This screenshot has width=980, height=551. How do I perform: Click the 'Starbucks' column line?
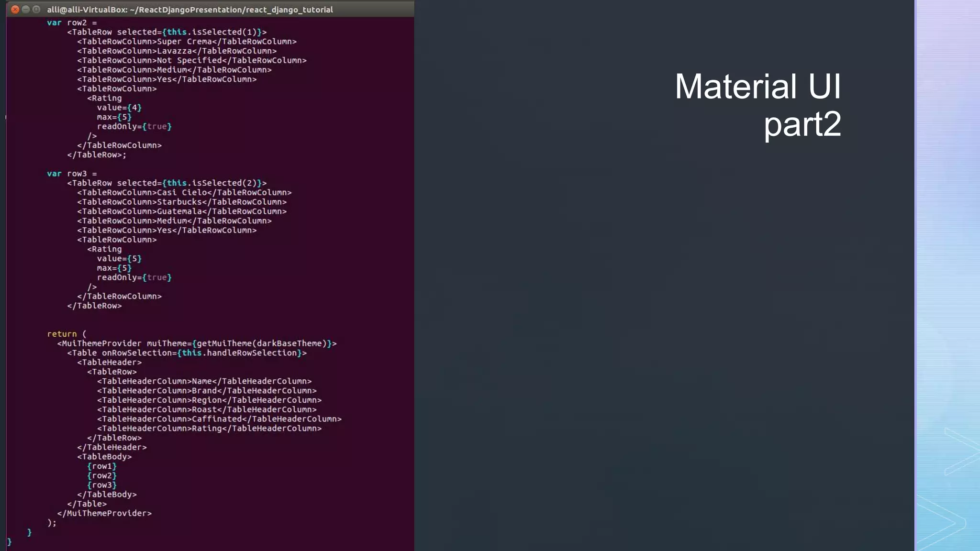point(182,202)
